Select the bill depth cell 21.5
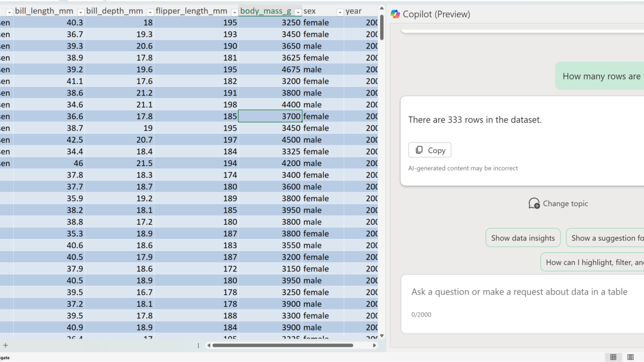The height and width of the screenshot is (362, 644). click(120, 163)
